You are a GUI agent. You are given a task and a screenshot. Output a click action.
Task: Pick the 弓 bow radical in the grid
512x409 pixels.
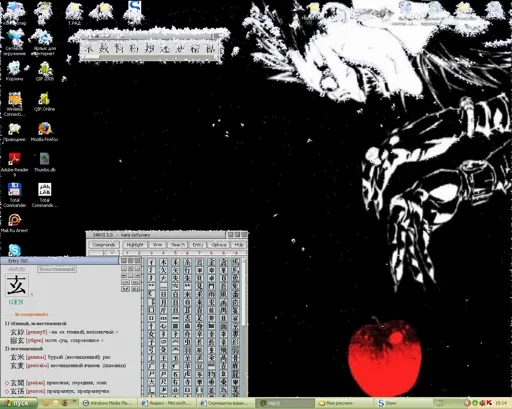(151, 350)
